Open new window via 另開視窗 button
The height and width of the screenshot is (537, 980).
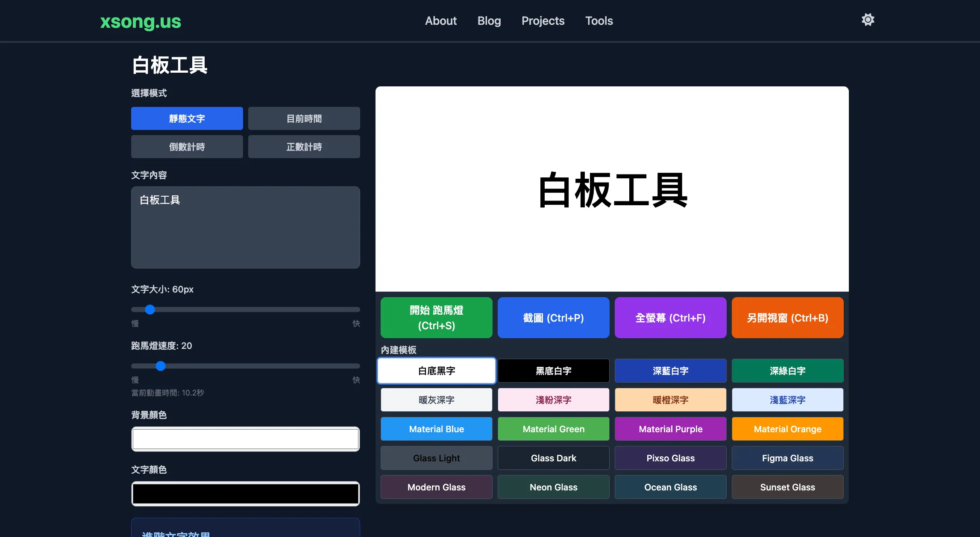tap(787, 318)
